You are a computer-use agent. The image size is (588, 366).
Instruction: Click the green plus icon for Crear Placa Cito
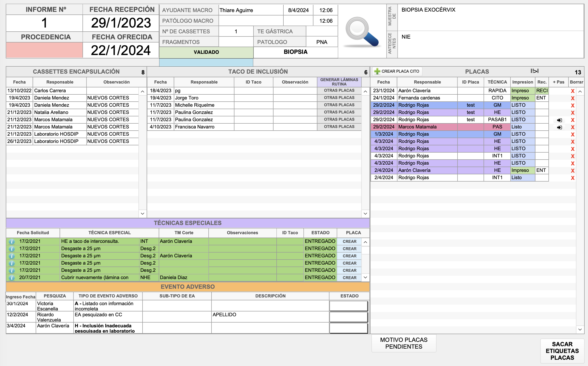click(377, 71)
